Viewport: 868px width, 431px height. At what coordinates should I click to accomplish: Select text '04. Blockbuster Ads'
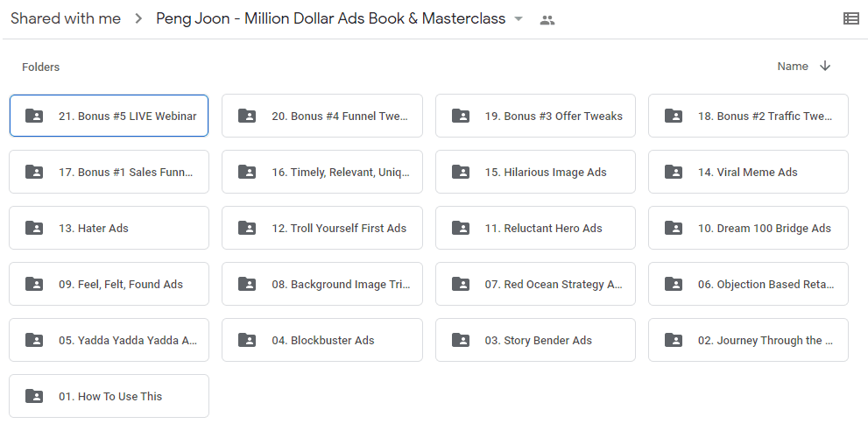tap(322, 340)
